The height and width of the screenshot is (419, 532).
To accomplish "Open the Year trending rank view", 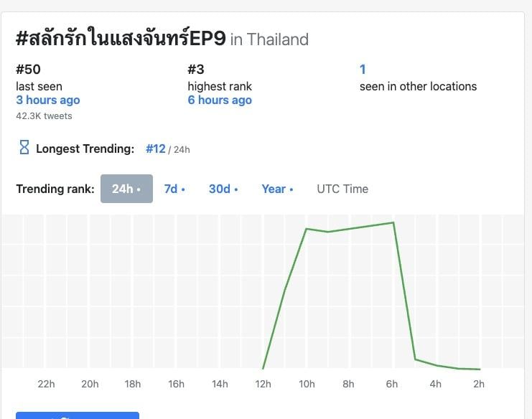I will (x=277, y=189).
